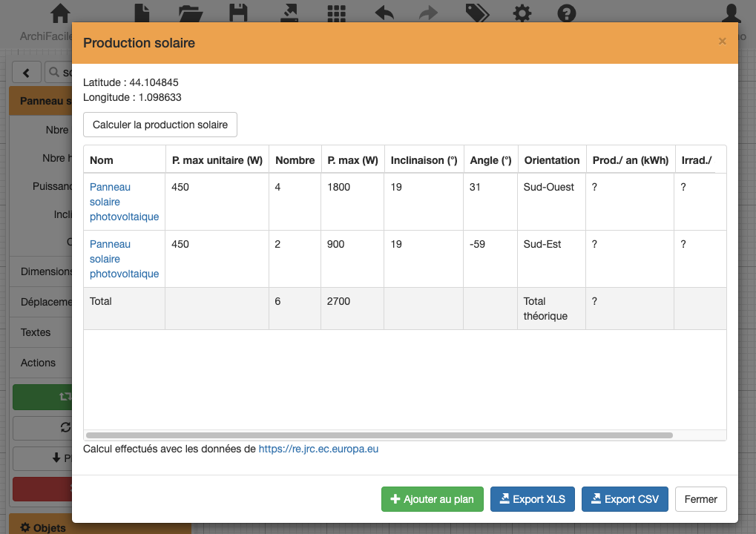
Task: Click the grid apps icon
Action: tap(337, 13)
